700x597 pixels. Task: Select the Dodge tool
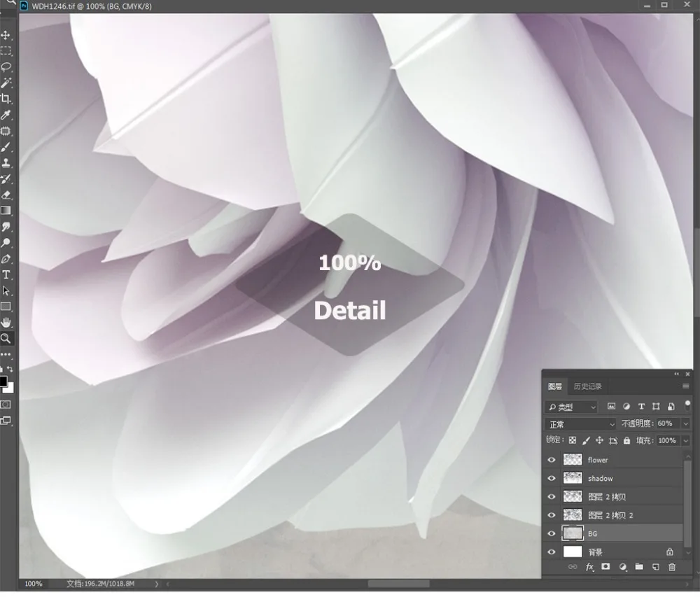(6, 243)
